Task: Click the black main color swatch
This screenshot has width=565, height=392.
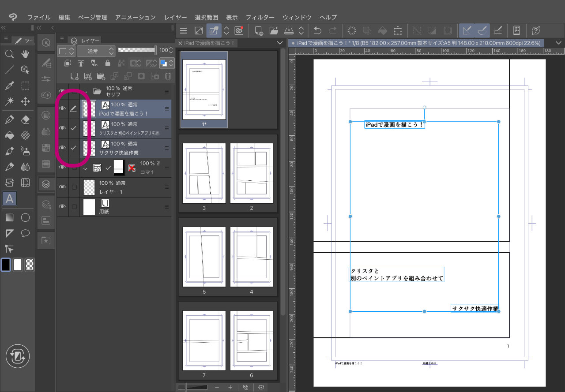Action: pos(6,265)
